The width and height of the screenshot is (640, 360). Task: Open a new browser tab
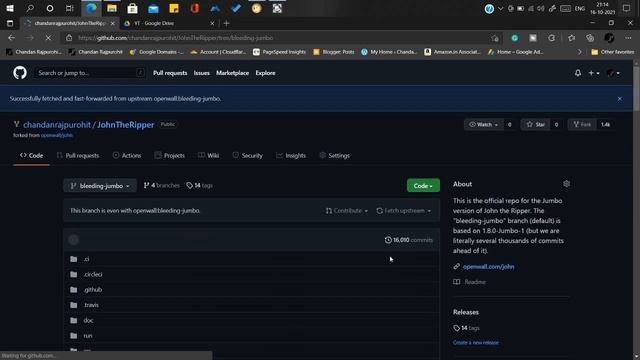click(226, 23)
